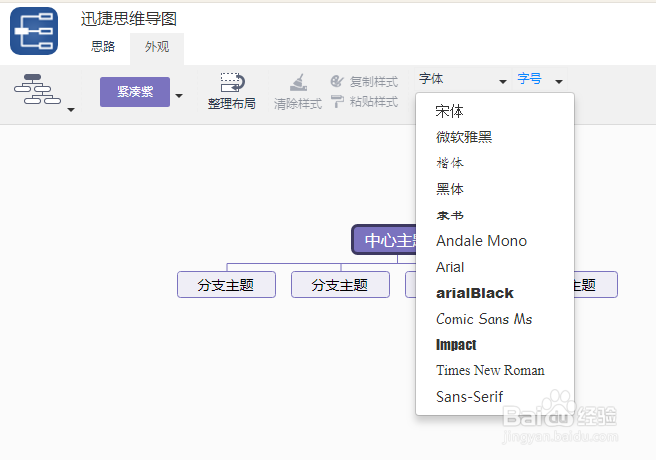Click the 整理布局 arrange layout icon
The width and height of the screenshot is (656, 460).
tap(232, 82)
